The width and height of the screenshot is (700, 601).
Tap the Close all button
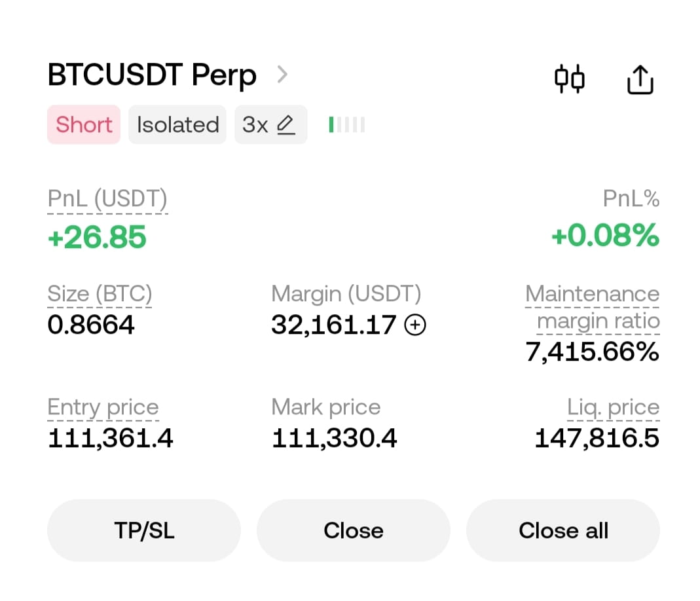tap(563, 530)
